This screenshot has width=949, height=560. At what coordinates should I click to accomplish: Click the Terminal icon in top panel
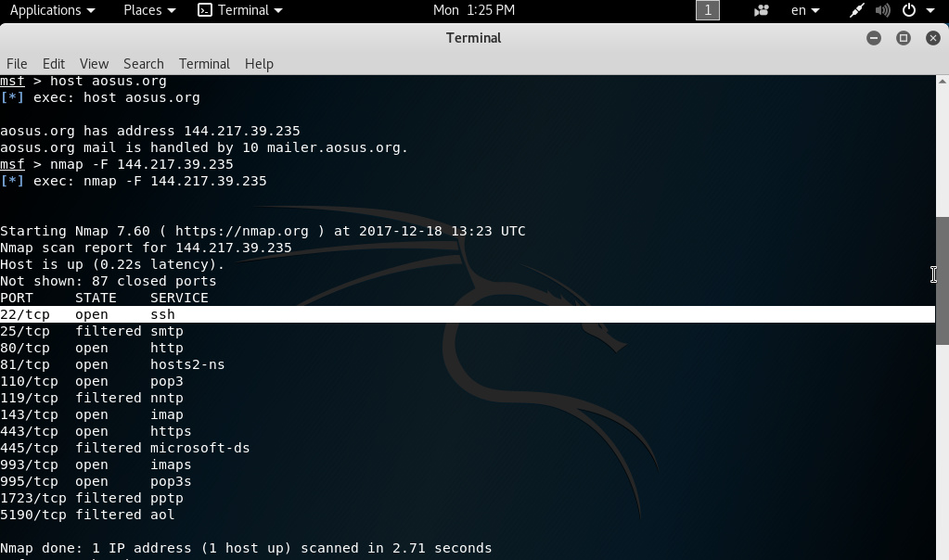click(205, 10)
